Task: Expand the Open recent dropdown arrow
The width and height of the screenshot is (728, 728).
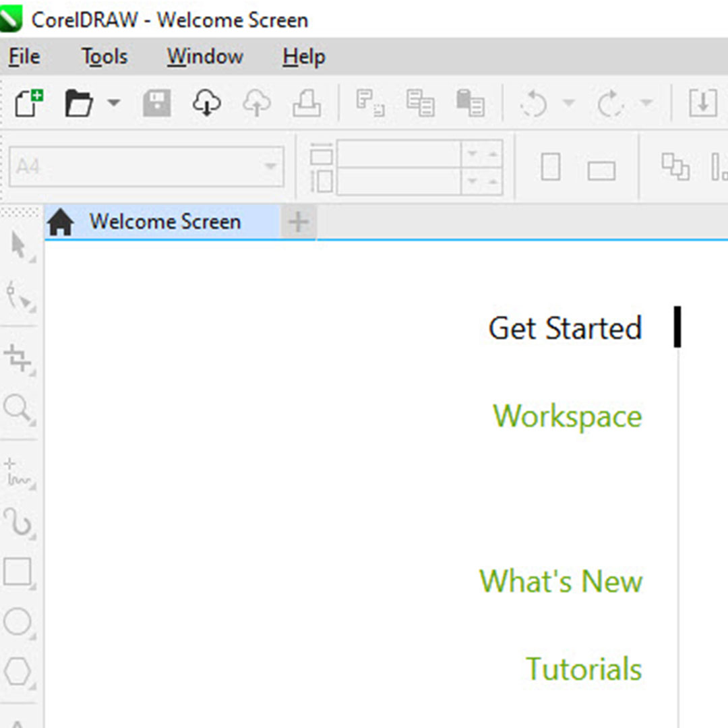Action: point(113,104)
